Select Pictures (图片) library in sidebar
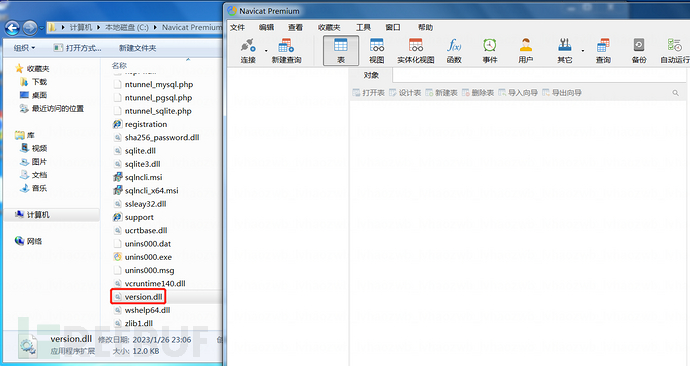The width and height of the screenshot is (690, 366). [x=34, y=161]
